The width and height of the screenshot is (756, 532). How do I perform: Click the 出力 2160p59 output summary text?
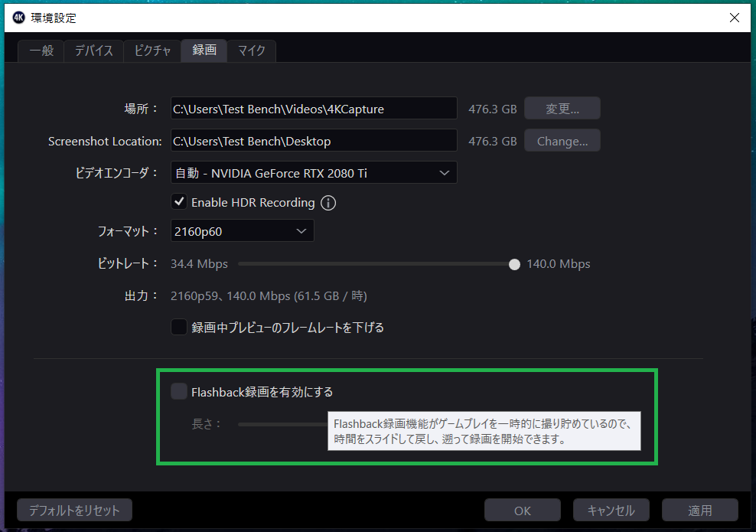pos(269,295)
